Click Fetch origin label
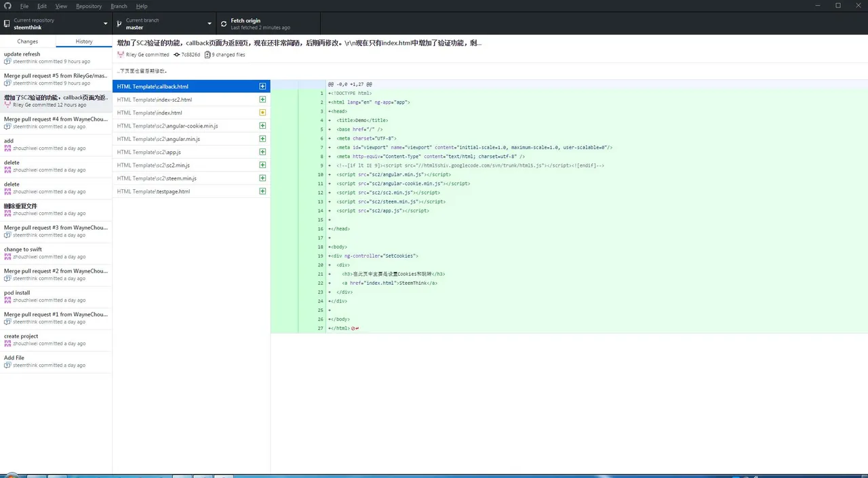 coord(245,20)
